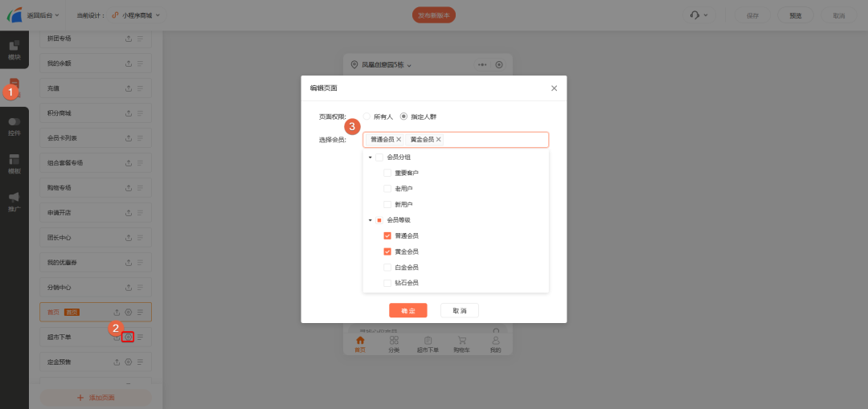Open the headset support dropdown

698,15
